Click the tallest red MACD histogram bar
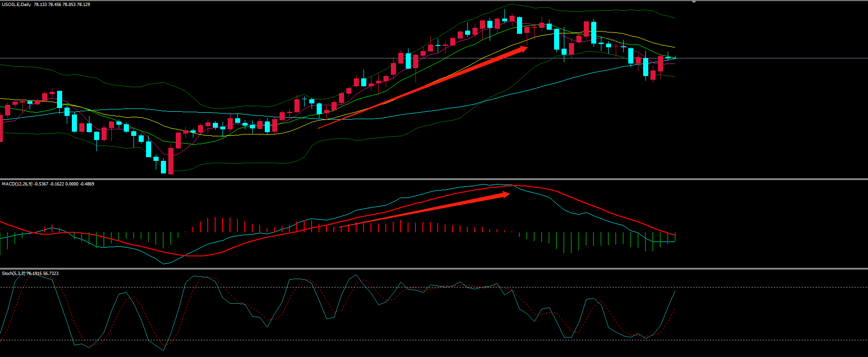Image resolution: width=868 pixels, height=357 pixels. pyautogui.click(x=215, y=224)
